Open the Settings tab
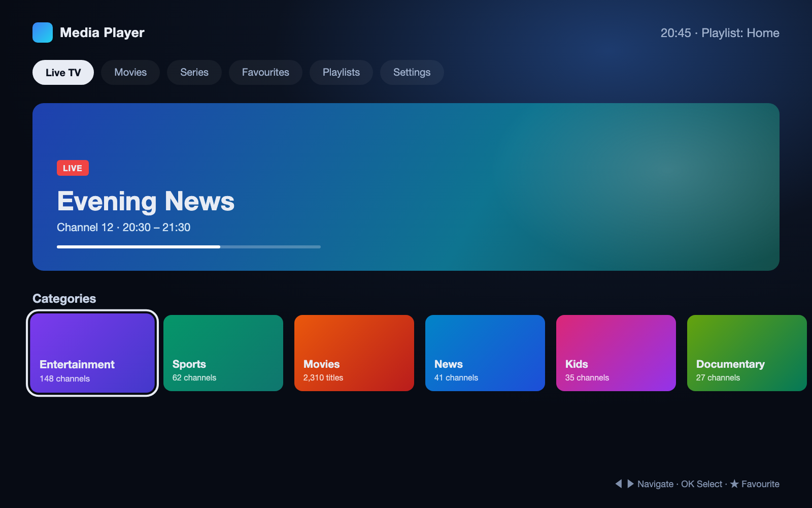Screen dimensions: 812x508 point(412,72)
